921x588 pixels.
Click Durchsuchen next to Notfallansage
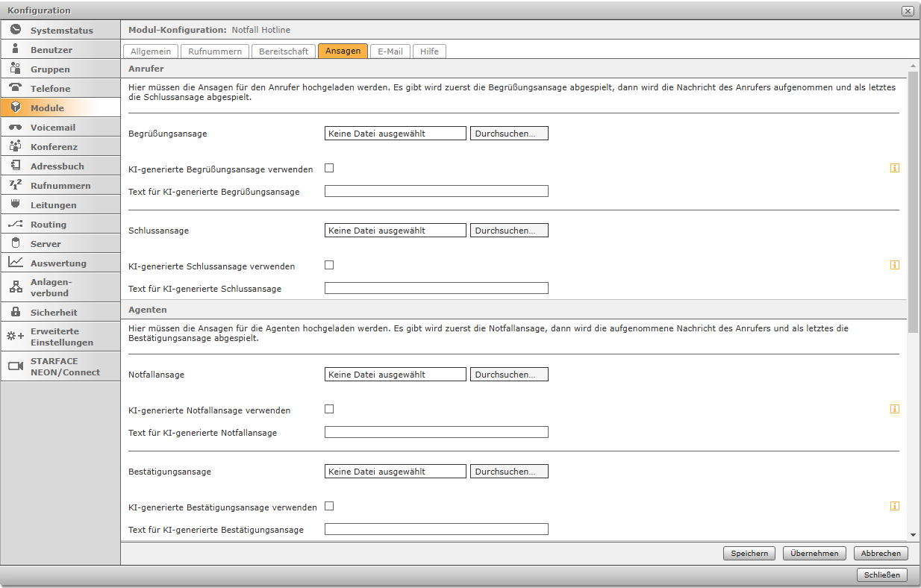click(509, 375)
